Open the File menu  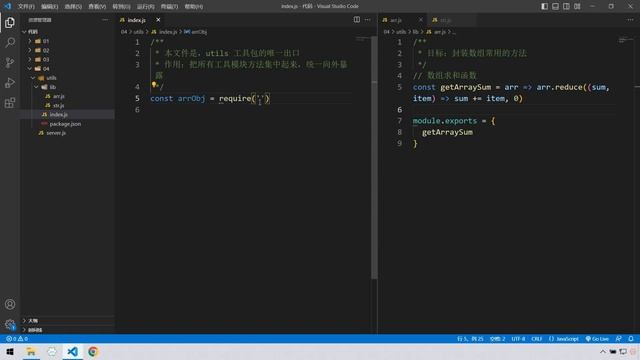pos(26,7)
